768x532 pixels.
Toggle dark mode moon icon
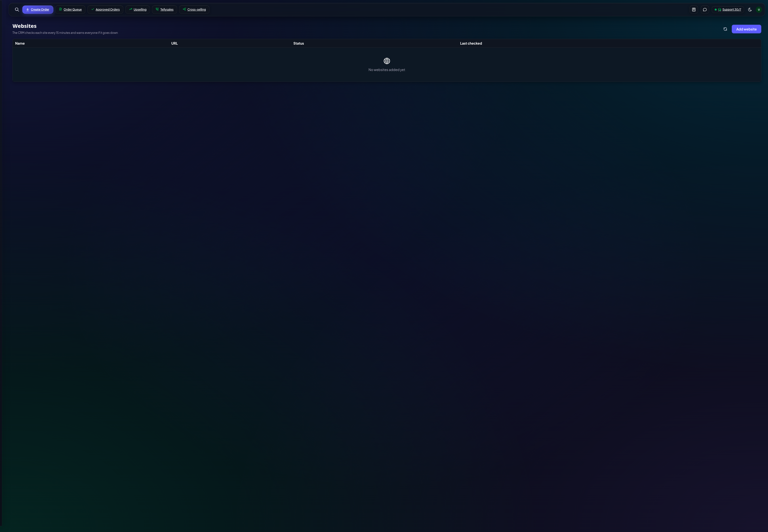point(750,10)
